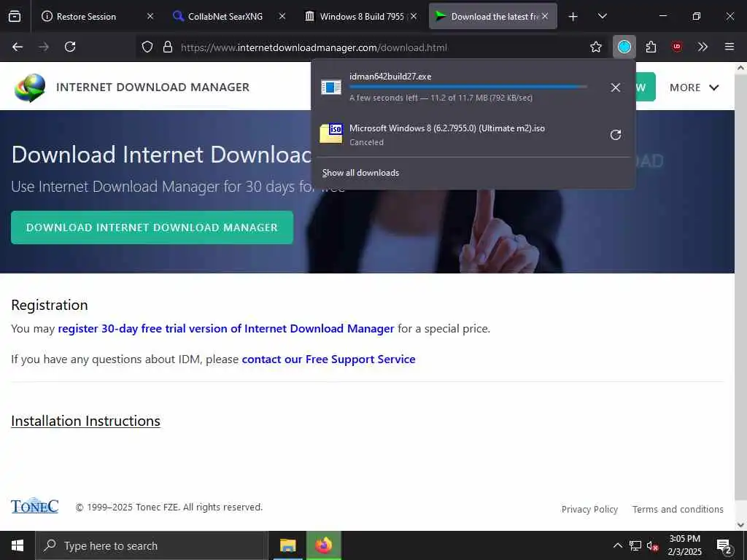Click page scrollbar down arrow
Image resolution: width=747 pixels, height=560 pixels.
pos(740,525)
